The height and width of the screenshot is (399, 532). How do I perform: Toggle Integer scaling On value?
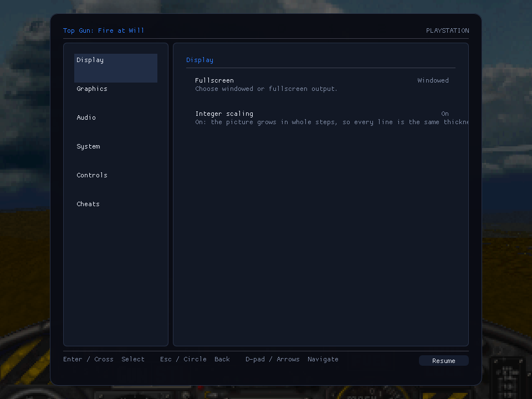[445, 114]
